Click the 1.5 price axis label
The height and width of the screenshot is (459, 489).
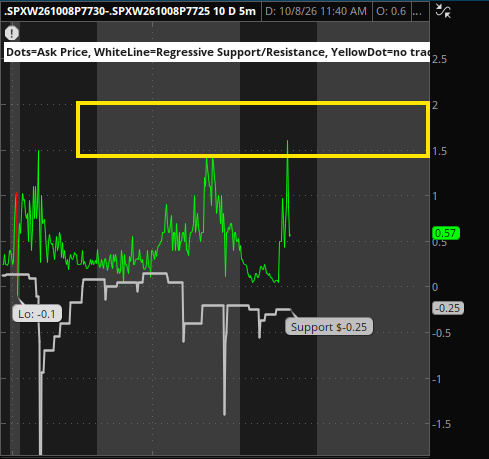tap(439, 151)
